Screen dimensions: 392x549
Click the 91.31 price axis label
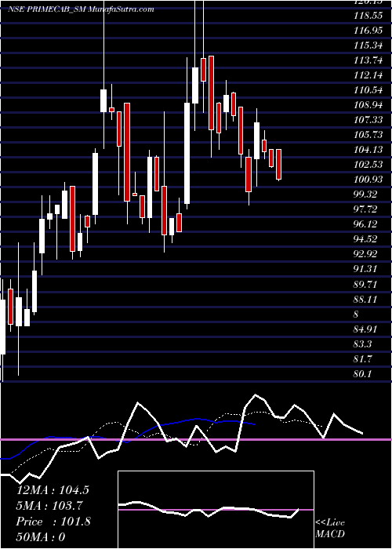365,269
